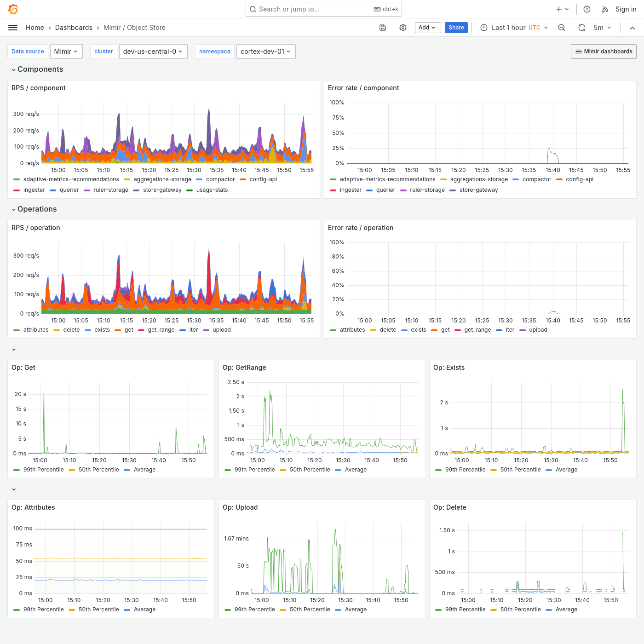Change time range from Last 1 hour
Viewport: 644px width, 644px height.
513,28
